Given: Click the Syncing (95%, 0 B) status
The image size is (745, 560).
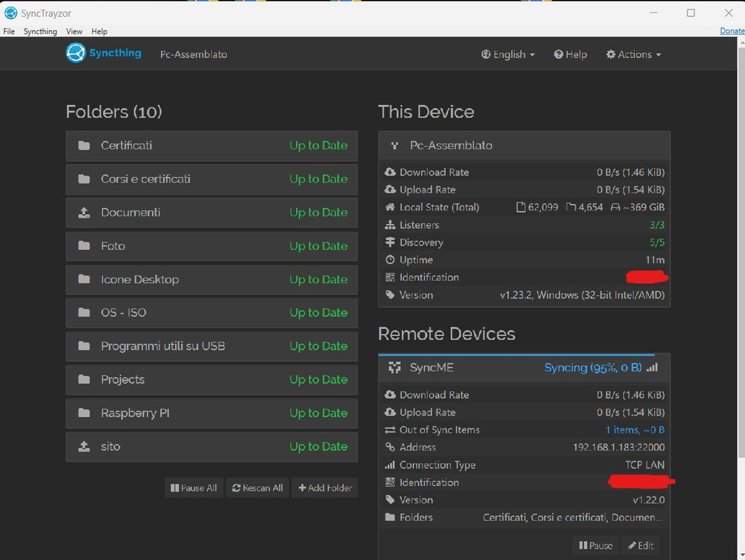Looking at the screenshot, I should (x=593, y=367).
